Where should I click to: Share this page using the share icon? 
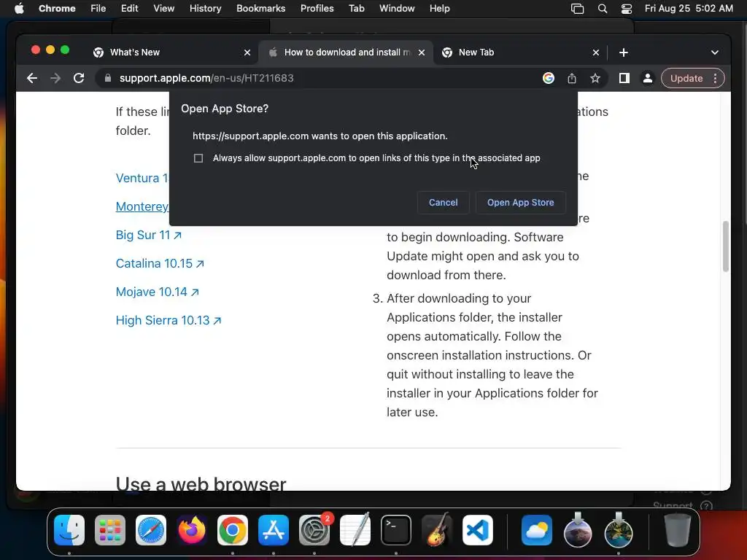572,78
